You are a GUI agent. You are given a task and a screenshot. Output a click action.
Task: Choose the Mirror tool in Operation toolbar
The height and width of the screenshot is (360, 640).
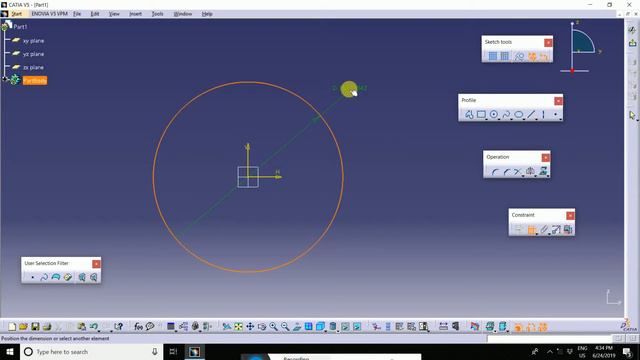coord(530,172)
